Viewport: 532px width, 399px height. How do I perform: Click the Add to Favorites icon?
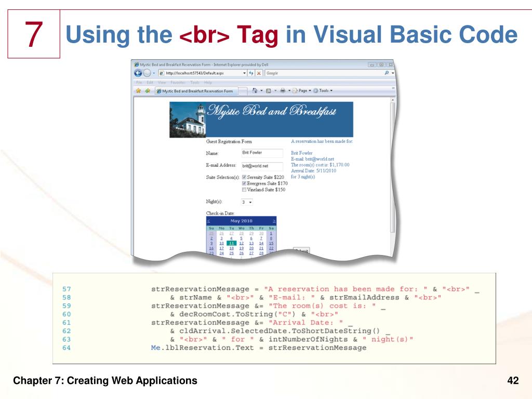[148, 90]
